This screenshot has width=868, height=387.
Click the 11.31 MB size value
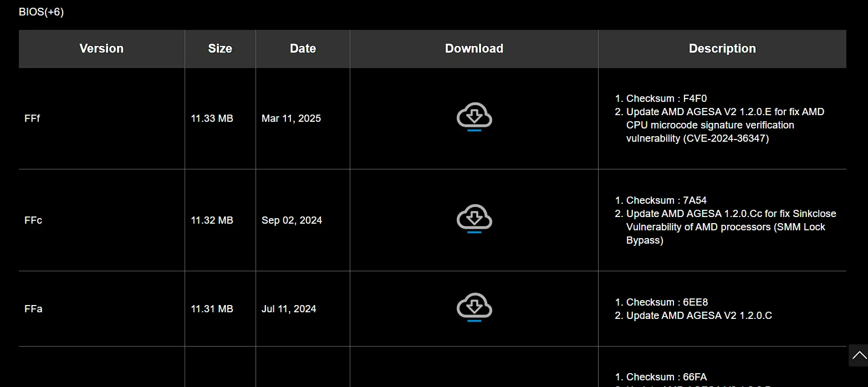212,309
